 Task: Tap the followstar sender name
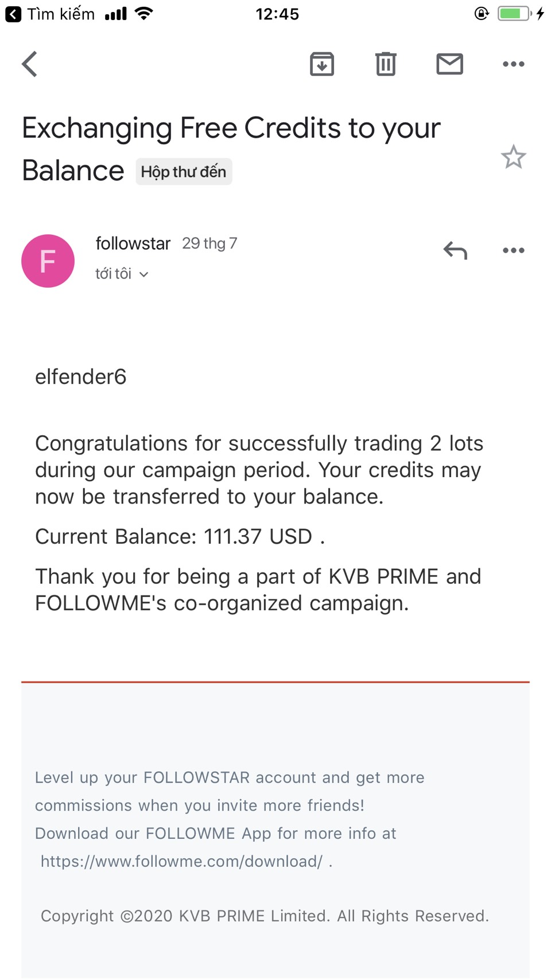pyautogui.click(x=133, y=243)
